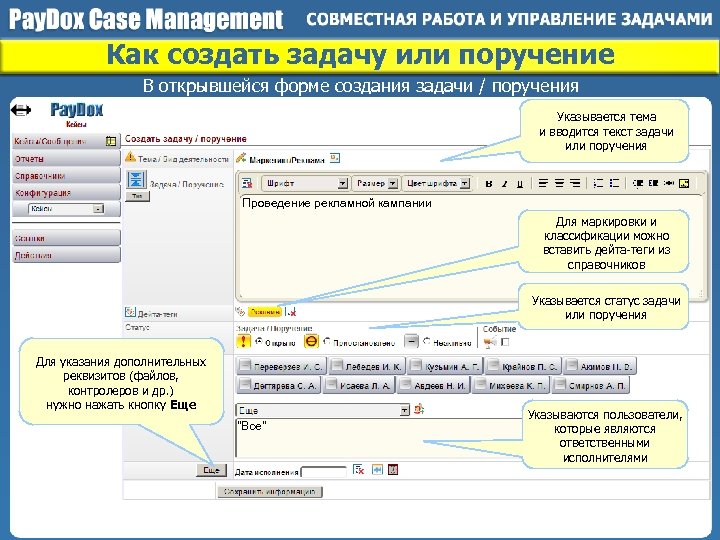
Task: Center text via the editor toolbar
Action: click(x=559, y=183)
